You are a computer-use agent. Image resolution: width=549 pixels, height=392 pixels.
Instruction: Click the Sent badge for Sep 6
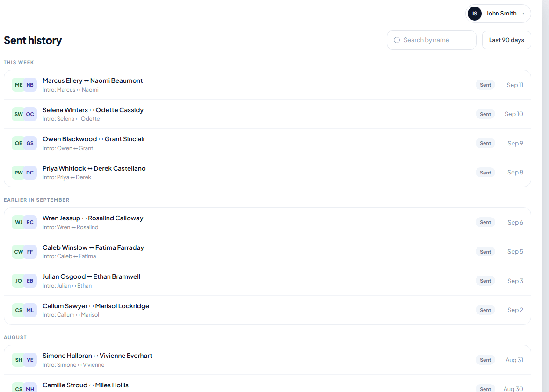point(485,223)
